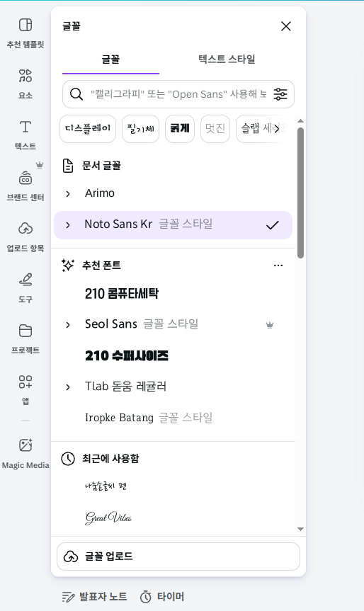
Task: Click the checkmark on Noto Sans Kr
Action: [x=273, y=225]
